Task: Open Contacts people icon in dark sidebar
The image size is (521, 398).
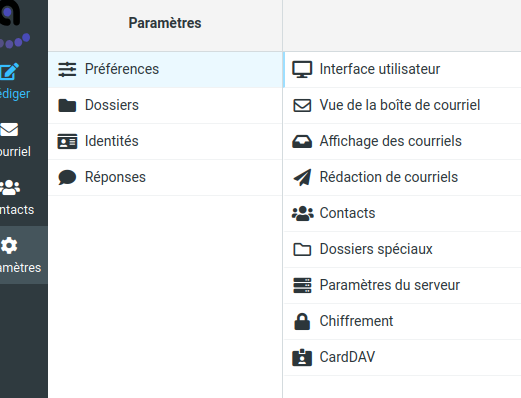Action: (x=10, y=187)
